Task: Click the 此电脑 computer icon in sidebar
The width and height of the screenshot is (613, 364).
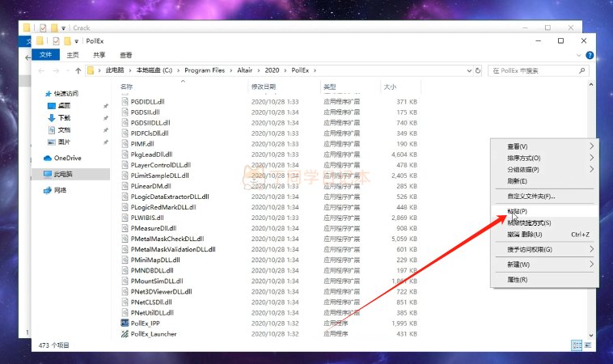Action: point(48,174)
